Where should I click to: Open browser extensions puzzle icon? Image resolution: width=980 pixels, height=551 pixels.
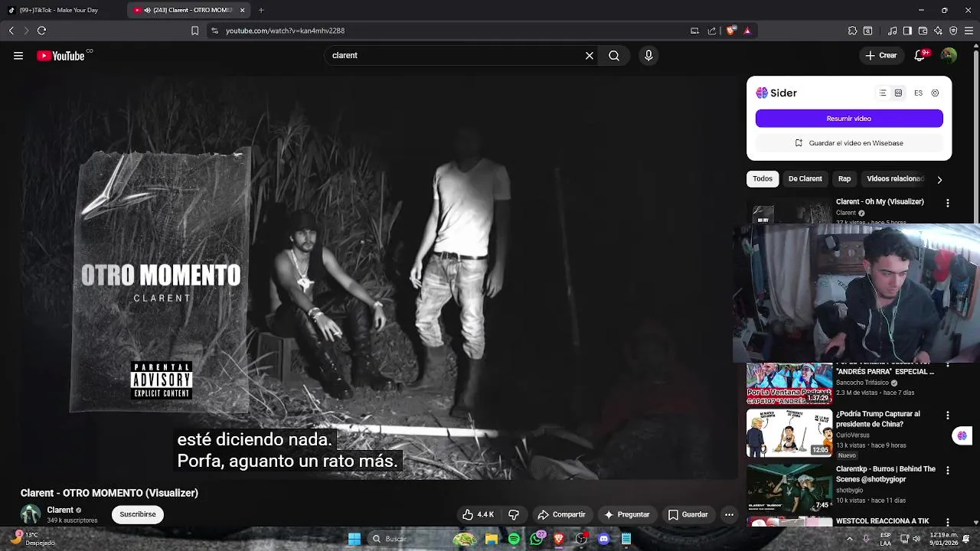pyautogui.click(x=852, y=31)
